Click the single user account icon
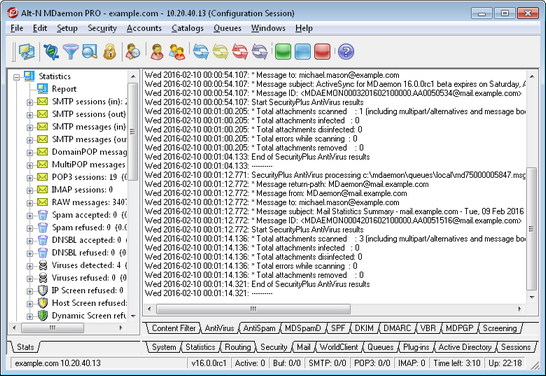Viewport: 546px width, 376px height. click(157, 52)
